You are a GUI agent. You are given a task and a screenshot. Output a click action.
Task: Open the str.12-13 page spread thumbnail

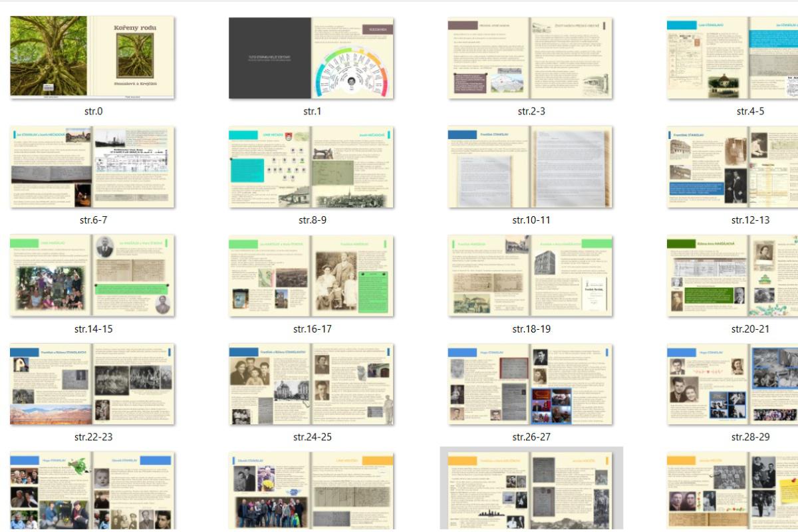point(733,167)
